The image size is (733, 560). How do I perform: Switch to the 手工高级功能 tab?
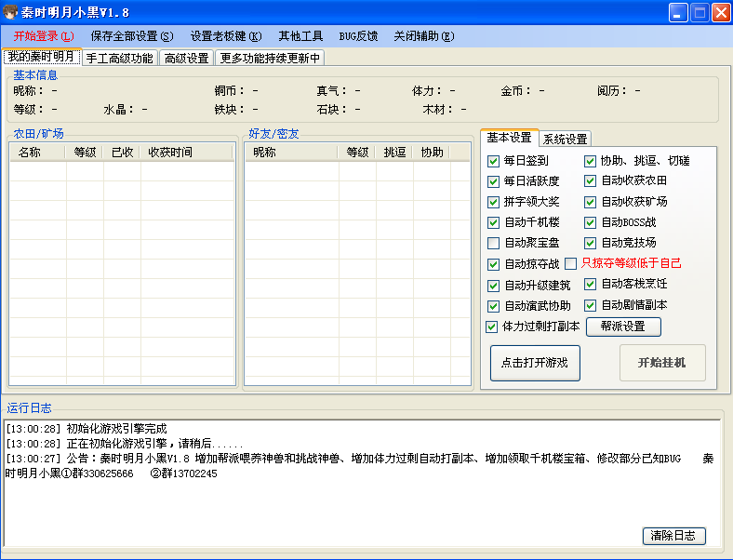[119, 58]
